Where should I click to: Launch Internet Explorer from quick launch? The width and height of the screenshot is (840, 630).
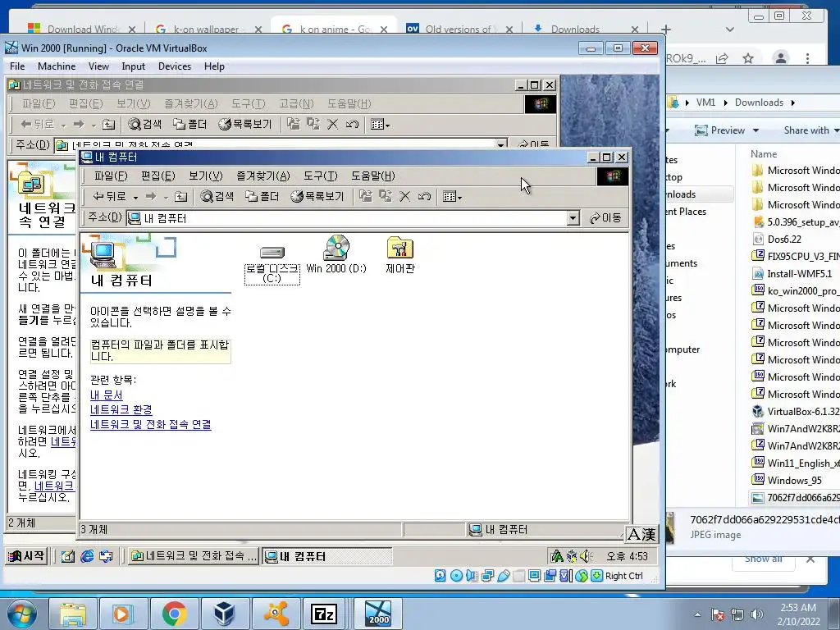pyautogui.click(x=87, y=557)
